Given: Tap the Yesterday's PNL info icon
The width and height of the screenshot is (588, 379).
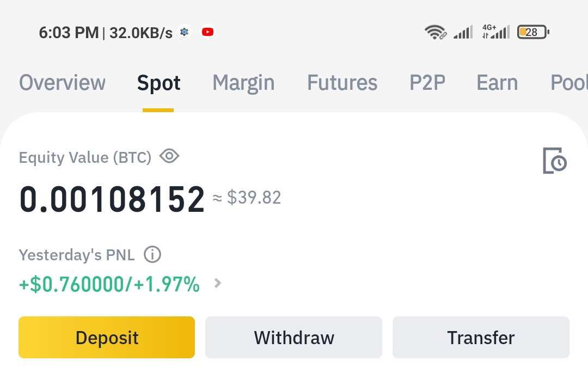Looking at the screenshot, I should [152, 254].
